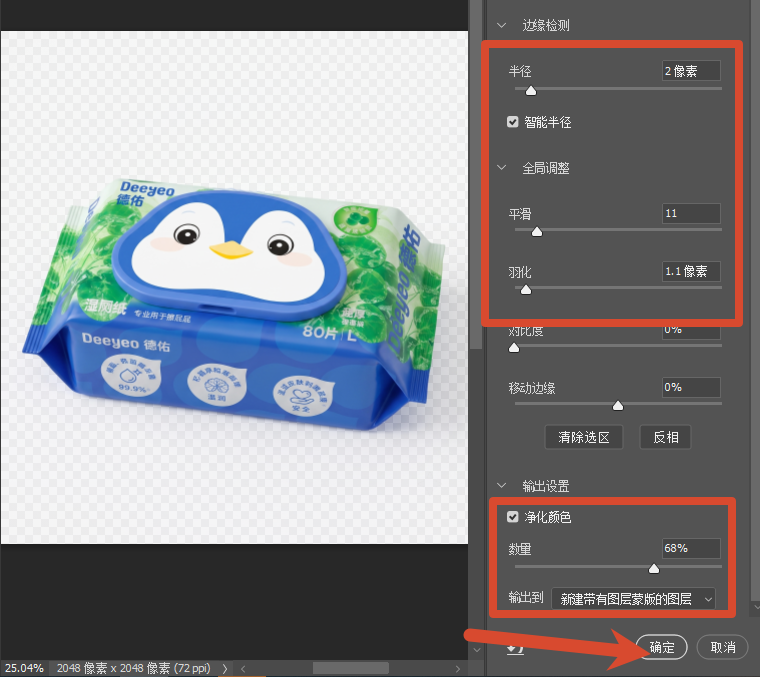Click the 数量 value field showing 68%
760x677 pixels.
(691, 548)
